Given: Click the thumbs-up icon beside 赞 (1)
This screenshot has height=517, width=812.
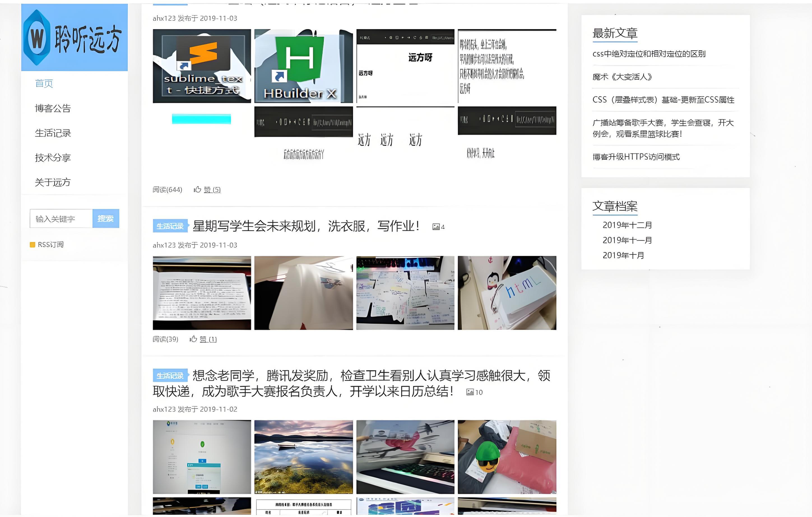Looking at the screenshot, I should (193, 339).
